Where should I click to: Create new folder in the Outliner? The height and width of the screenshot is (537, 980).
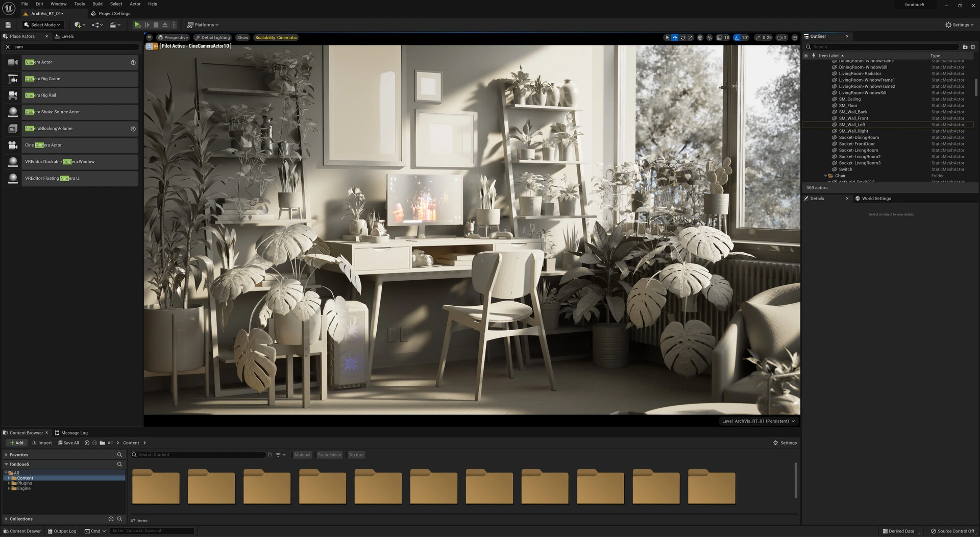965,47
